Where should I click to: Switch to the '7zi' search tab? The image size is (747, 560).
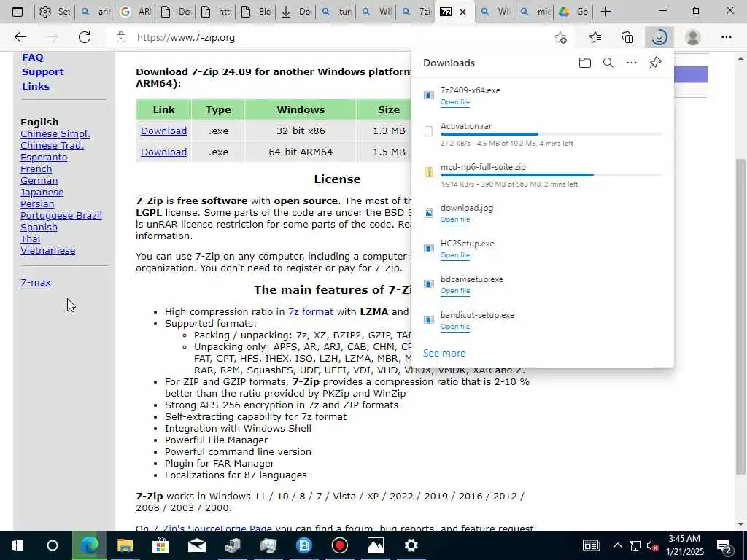(x=415, y=12)
